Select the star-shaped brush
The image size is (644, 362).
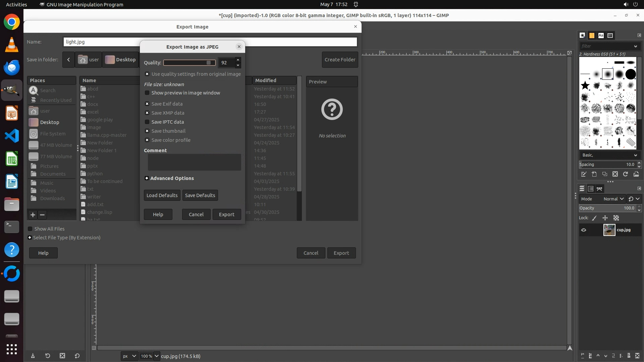(585, 85)
